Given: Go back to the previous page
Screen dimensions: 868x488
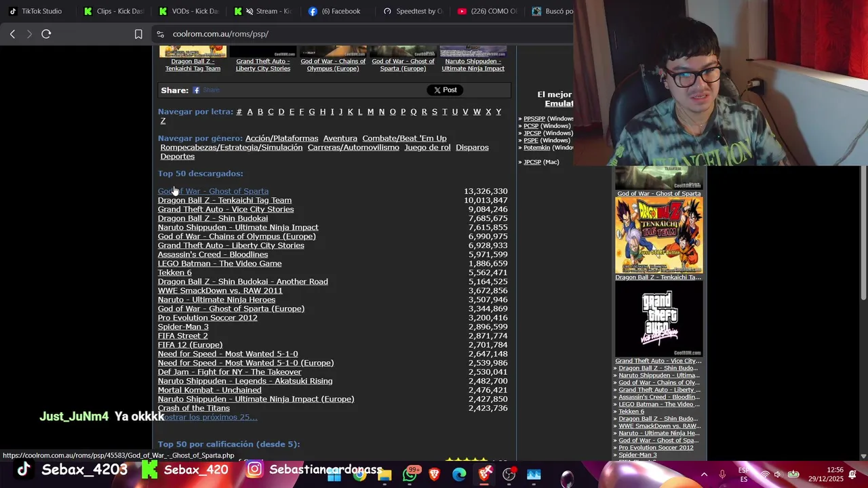Looking at the screenshot, I should [x=12, y=34].
